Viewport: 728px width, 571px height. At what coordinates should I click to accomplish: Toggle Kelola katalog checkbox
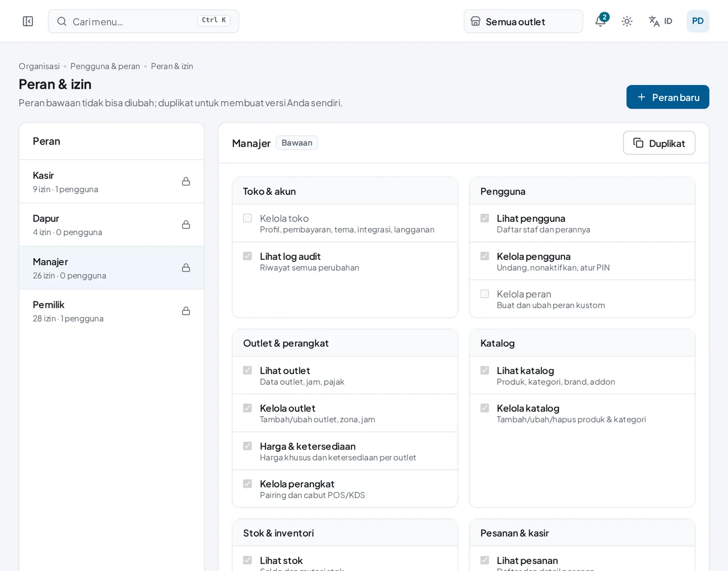pyautogui.click(x=485, y=408)
